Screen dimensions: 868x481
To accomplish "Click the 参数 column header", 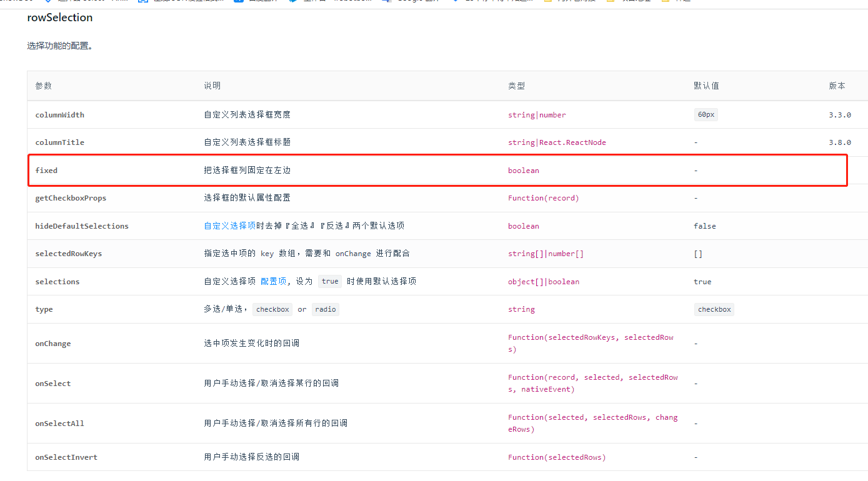I will click(43, 86).
